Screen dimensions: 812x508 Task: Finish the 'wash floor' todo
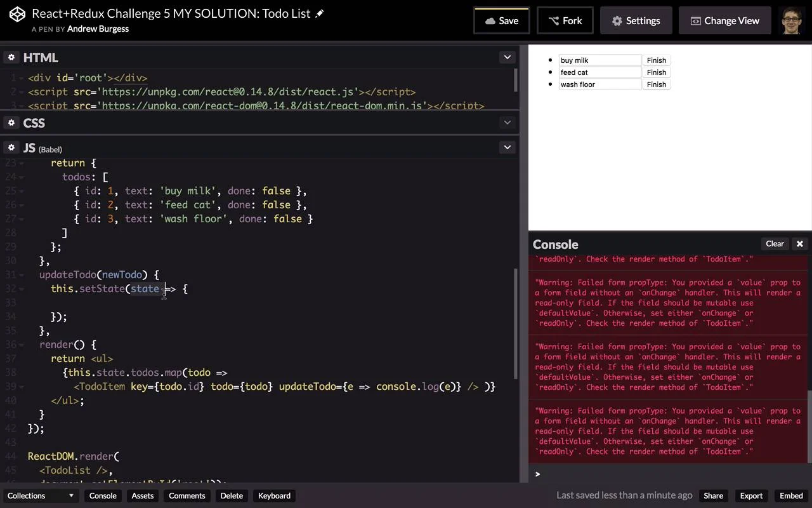point(657,84)
